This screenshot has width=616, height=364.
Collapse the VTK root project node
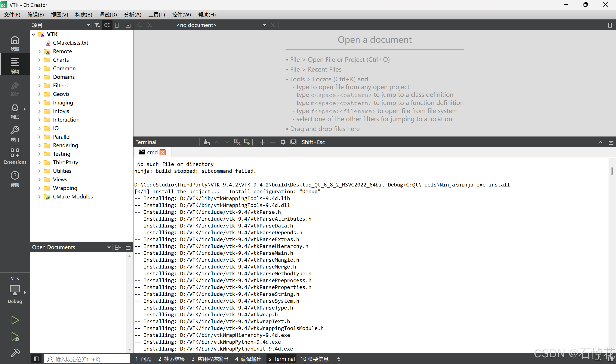tap(33, 34)
